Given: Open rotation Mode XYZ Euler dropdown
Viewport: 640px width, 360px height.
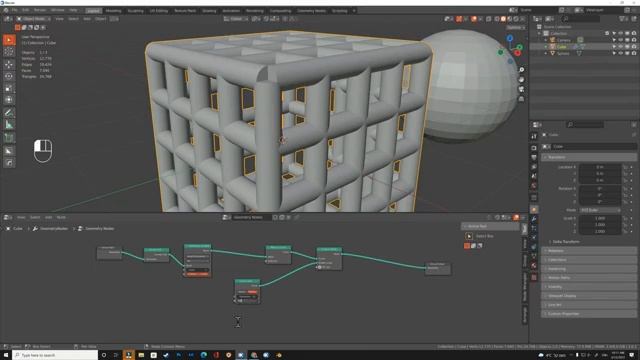Looking at the screenshot, I should (x=600, y=210).
